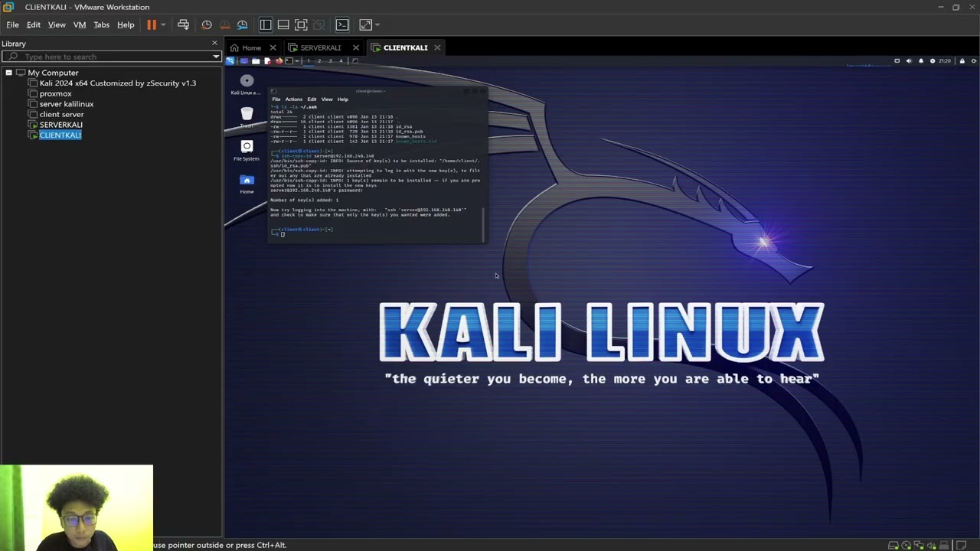This screenshot has height=551, width=980.
Task: Open the console view icon in the toolbar
Action: pyautogui.click(x=342, y=24)
